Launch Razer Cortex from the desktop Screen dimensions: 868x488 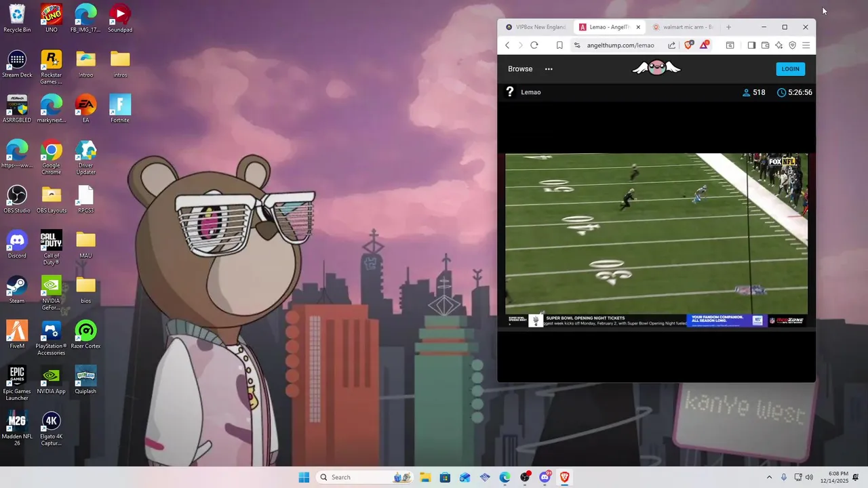tap(85, 334)
